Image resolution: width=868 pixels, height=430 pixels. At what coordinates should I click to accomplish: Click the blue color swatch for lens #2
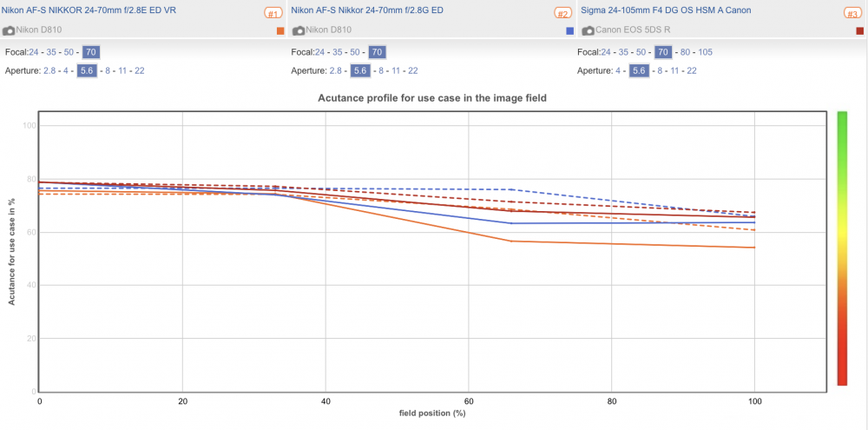coord(569,31)
